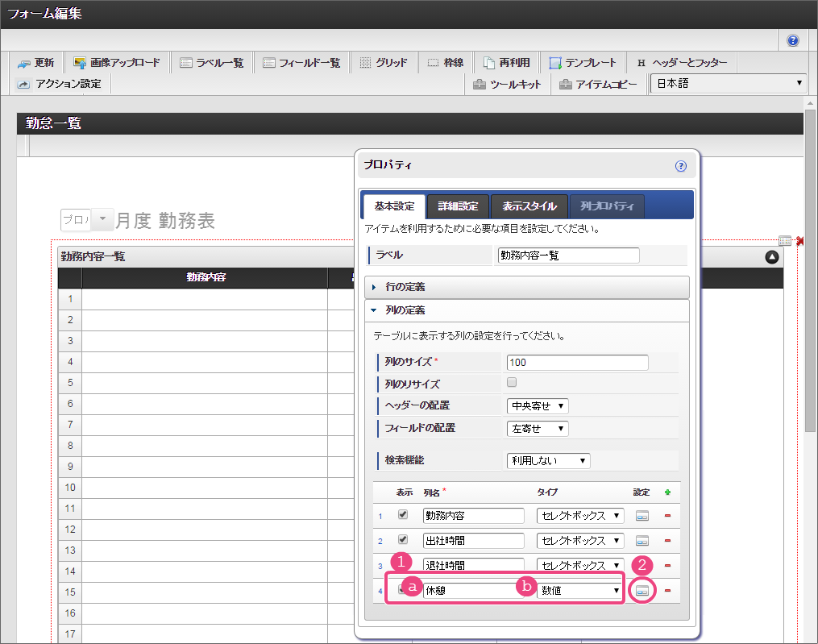Image resolution: width=818 pixels, height=644 pixels.
Task: Click the 更新 button
Action: tap(36, 63)
